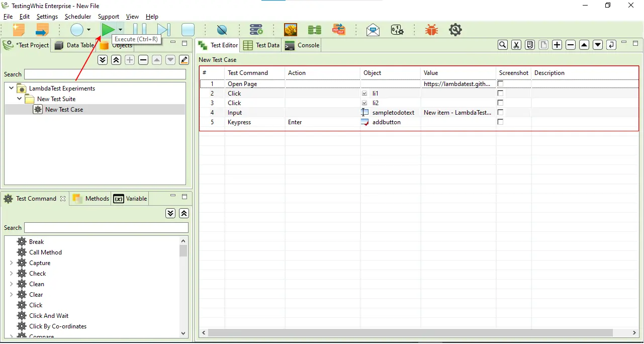Expand the dropdown next to Execute button
The height and width of the screenshot is (344, 644).
120,29
